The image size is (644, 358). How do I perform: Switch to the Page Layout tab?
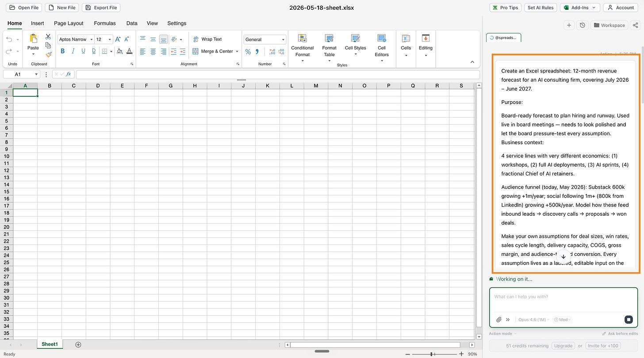point(69,23)
